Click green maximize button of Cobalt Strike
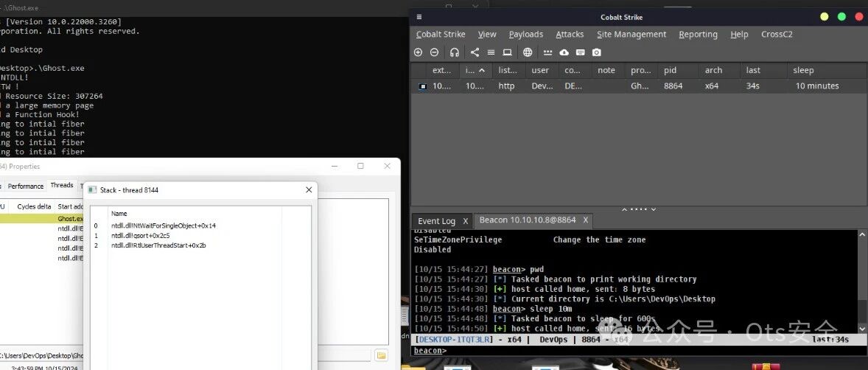868x370 pixels. click(841, 17)
